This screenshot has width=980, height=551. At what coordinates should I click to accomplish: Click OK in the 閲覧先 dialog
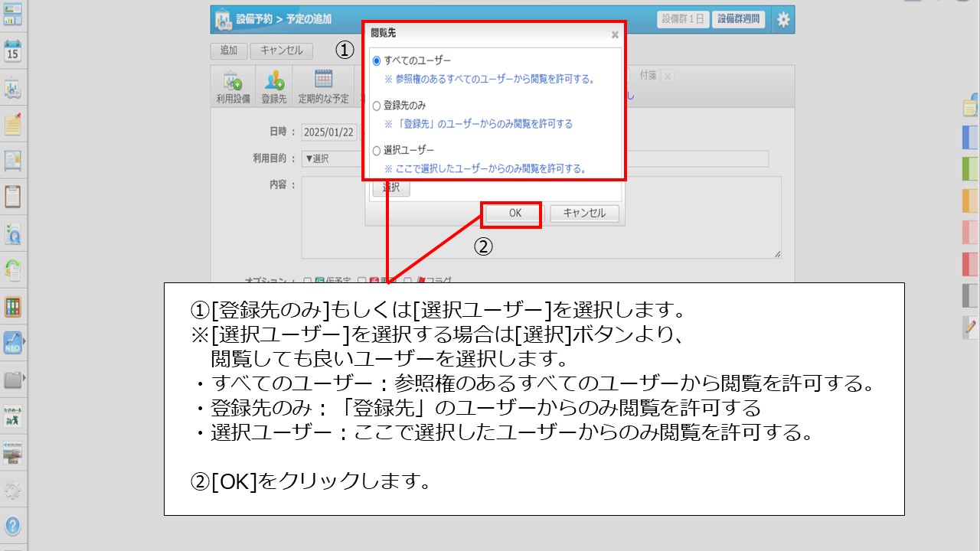point(514,214)
